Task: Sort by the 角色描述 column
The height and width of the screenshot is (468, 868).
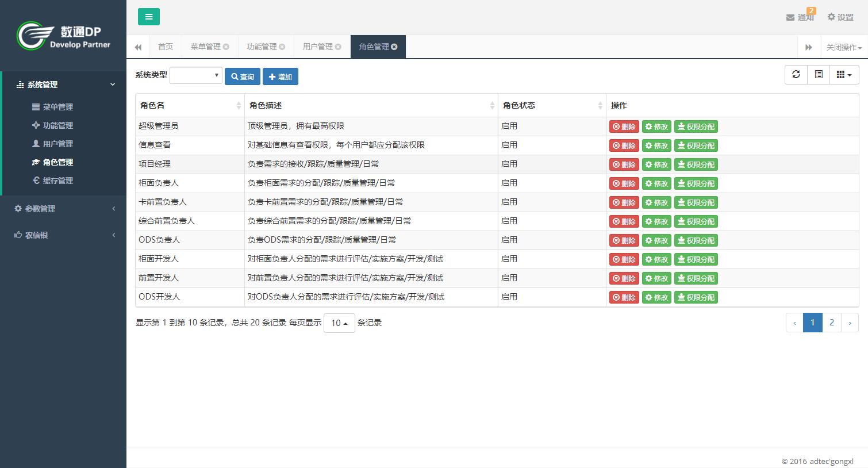Action: pos(371,105)
